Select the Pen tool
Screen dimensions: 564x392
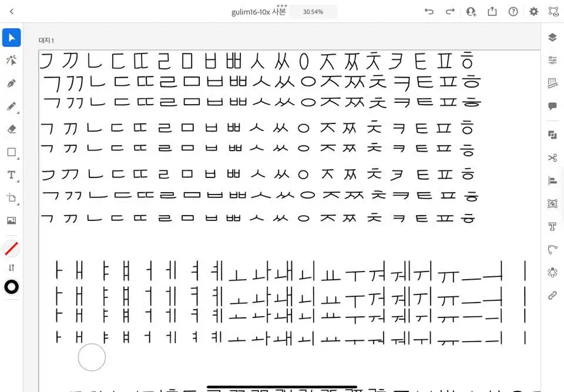(11, 83)
